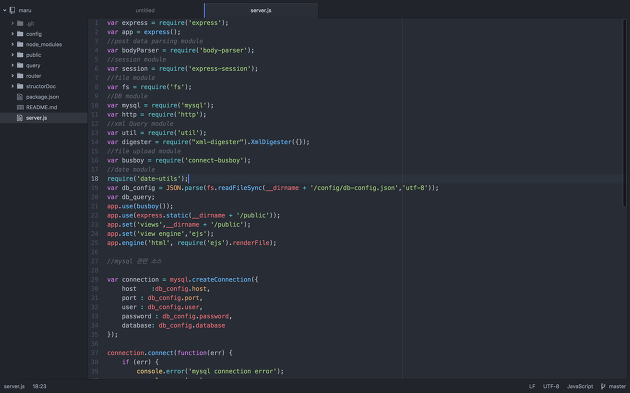Click the .git folder icon
This screenshot has width=630, height=393.
[x=20, y=23]
